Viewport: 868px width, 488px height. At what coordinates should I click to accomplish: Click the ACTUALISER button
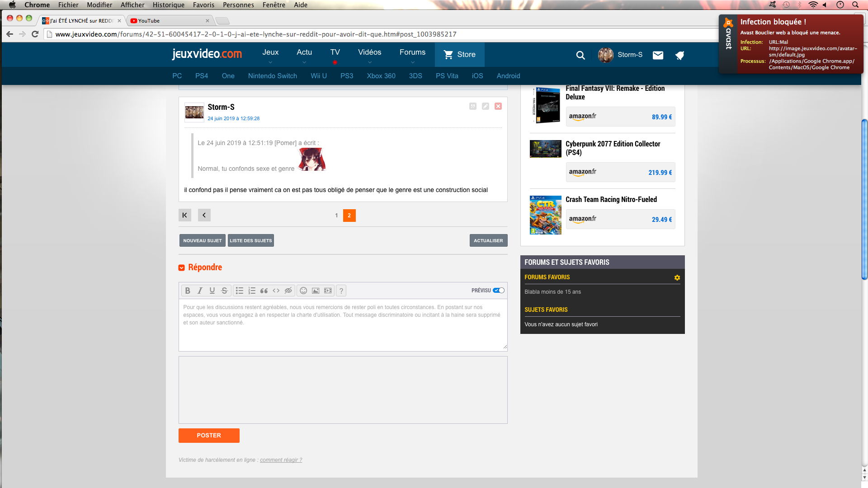(488, 240)
